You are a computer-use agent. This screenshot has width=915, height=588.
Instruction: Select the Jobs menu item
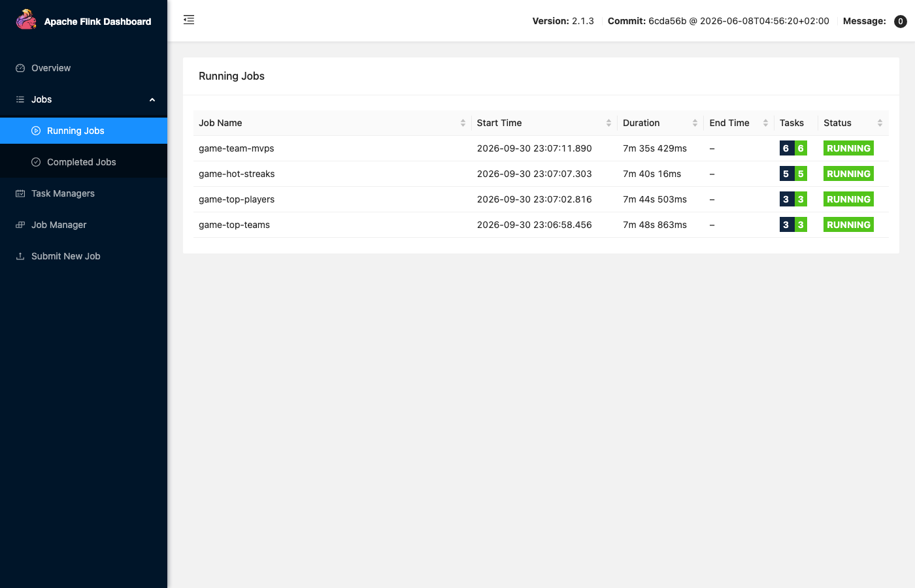click(x=84, y=99)
